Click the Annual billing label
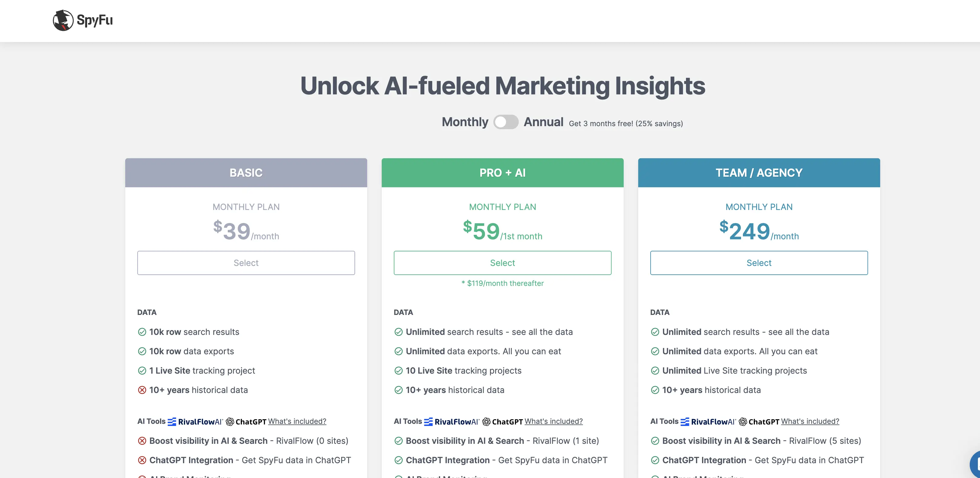Image resolution: width=980 pixels, height=478 pixels. (x=543, y=122)
